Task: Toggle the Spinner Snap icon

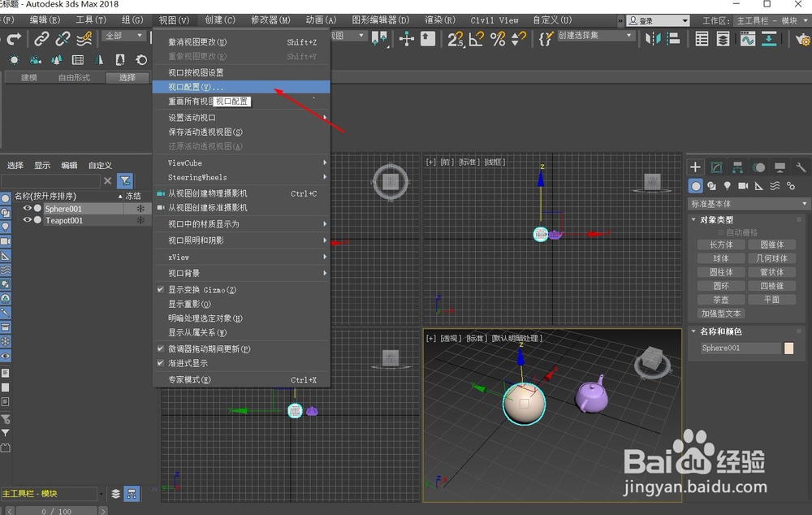Action: [x=518, y=39]
